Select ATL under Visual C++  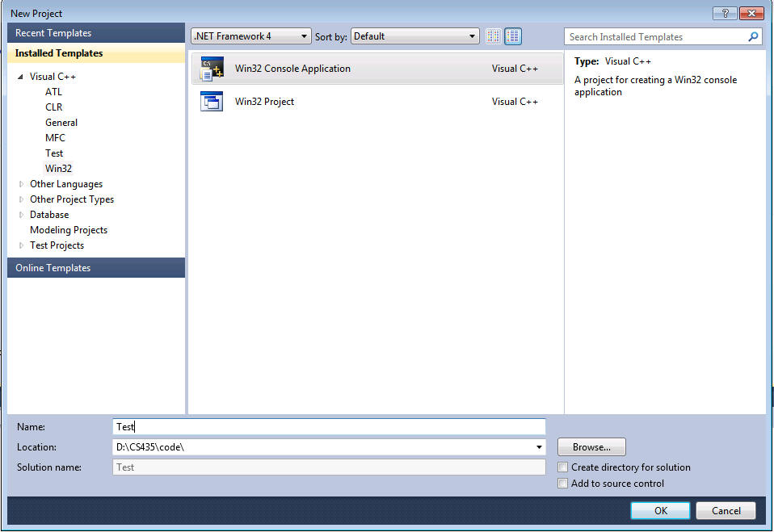pyautogui.click(x=54, y=92)
